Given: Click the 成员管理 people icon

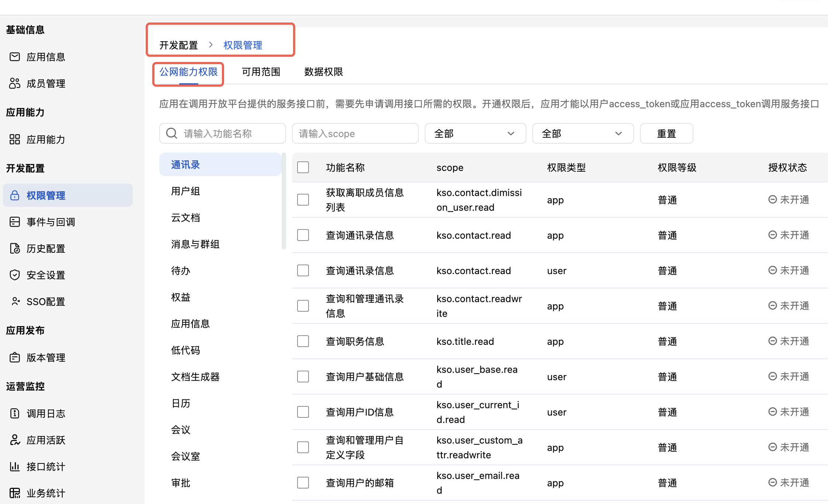Looking at the screenshot, I should coord(15,83).
